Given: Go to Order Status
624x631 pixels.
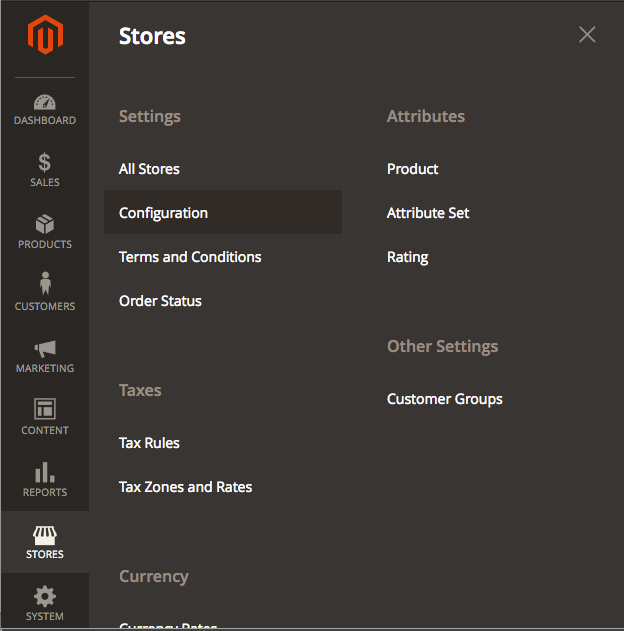Looking at the screenshot, I should coord(160,301).
